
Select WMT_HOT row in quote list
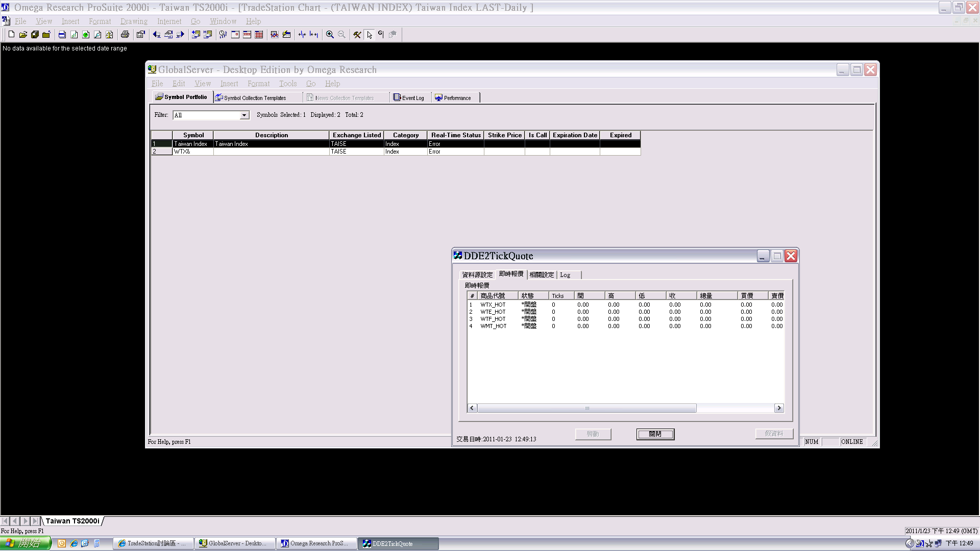[x=626, y=326]
